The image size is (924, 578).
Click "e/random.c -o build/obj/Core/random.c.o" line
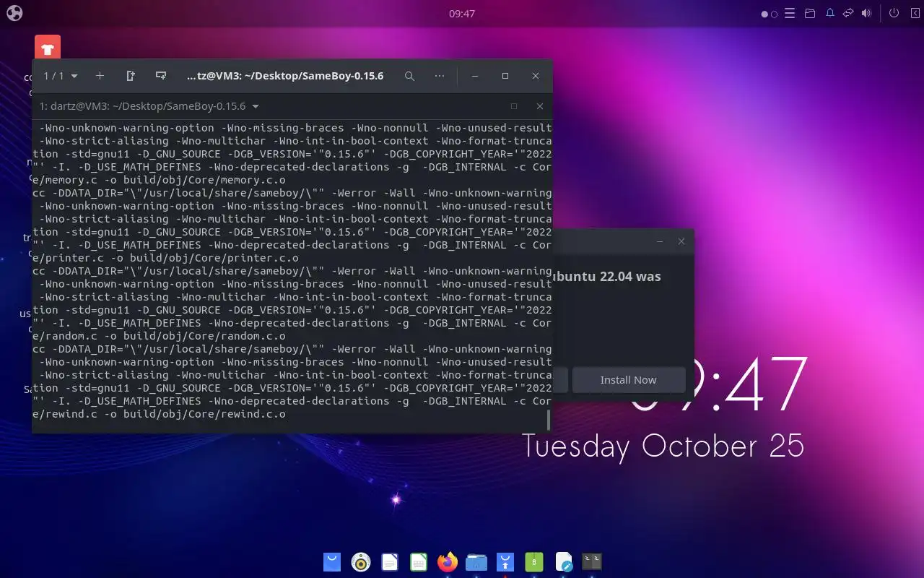pos(160,336)
